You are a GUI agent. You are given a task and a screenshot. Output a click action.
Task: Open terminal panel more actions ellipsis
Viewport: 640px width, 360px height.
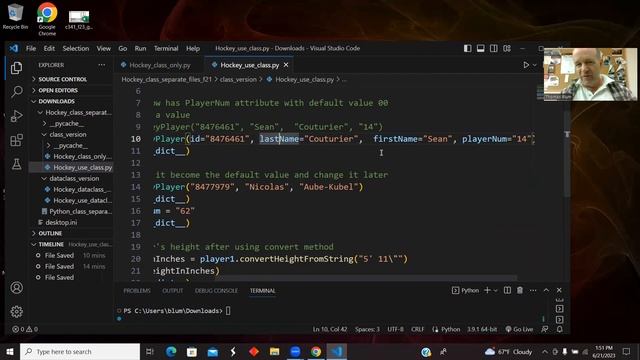533,290
